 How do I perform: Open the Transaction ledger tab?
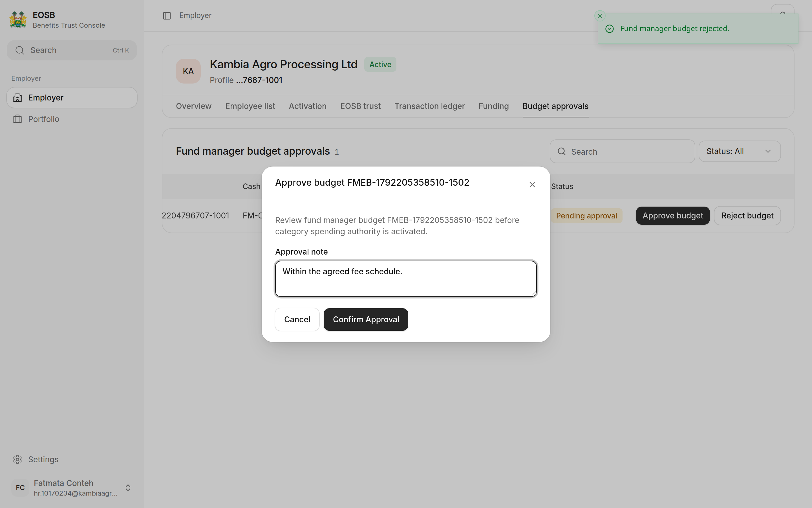point(429,106)
